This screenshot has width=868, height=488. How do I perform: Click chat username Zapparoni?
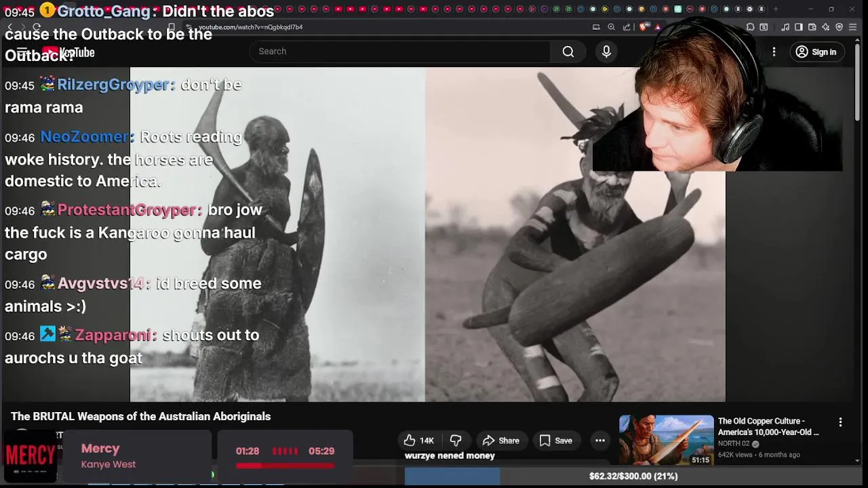[x=113, y=335]
